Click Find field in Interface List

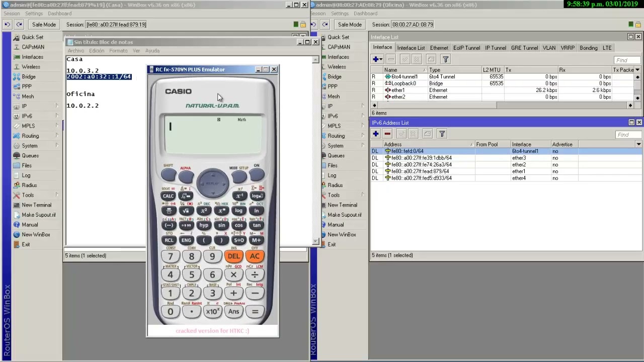(x=628, y=60)
